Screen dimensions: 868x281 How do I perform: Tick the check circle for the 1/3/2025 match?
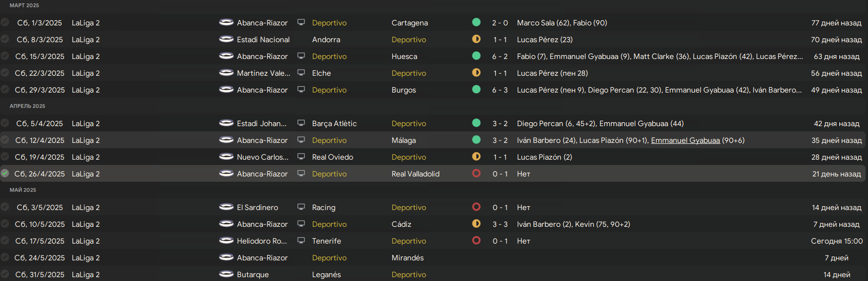tap(5, 23)
